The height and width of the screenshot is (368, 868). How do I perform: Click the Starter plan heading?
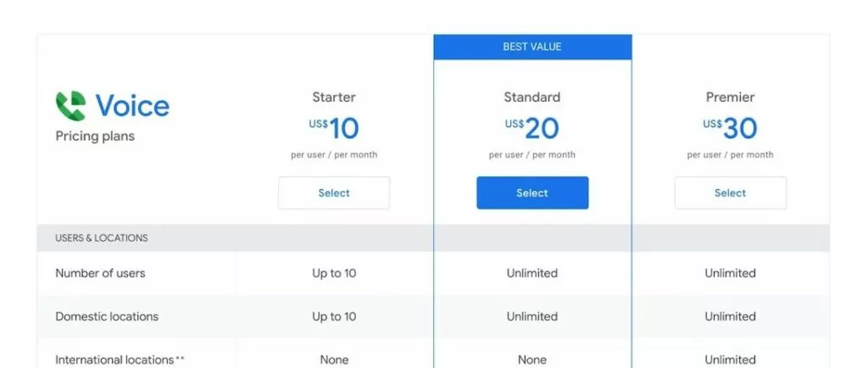pyautogui.click(x=334, y=98)
